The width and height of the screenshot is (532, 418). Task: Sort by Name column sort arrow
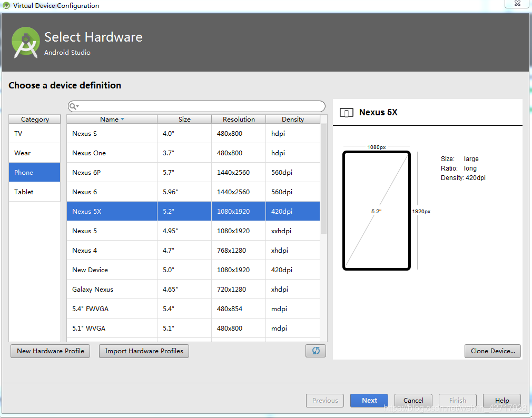(123, 120)
